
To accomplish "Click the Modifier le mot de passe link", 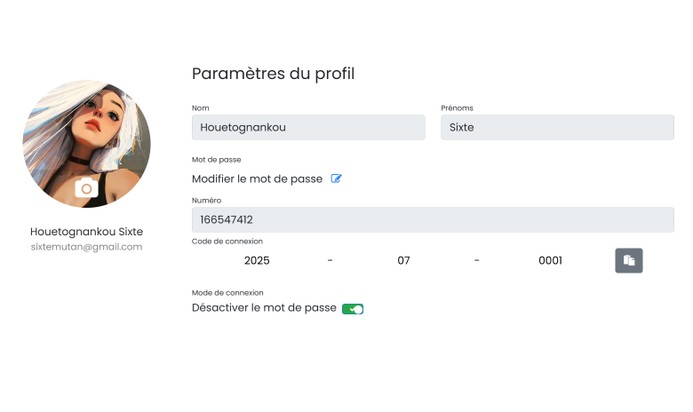I will click(257, 179).
